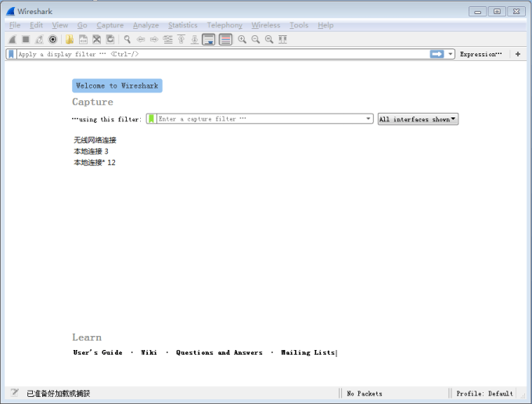
Task: Open display filter bookmark icon
Action: 11,54
